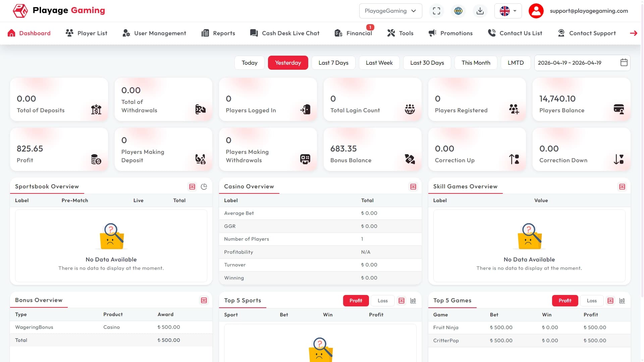Select the This Month filter
The width and height of the screenshot is (644, 362).
point(476,63)
